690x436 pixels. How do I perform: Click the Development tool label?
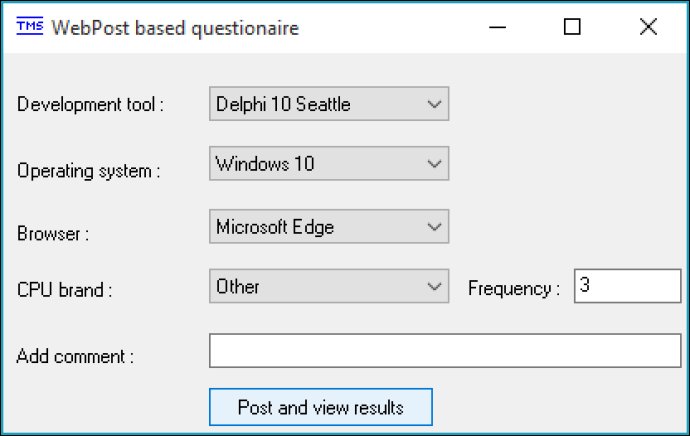coord(90,105)
